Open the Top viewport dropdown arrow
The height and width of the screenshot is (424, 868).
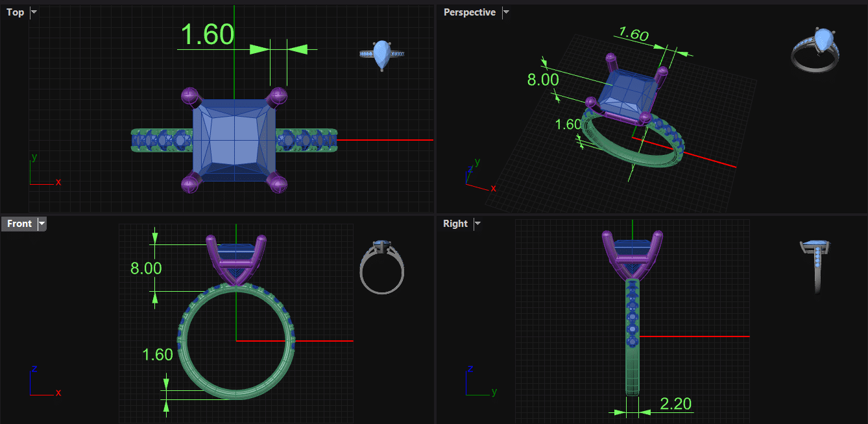click(x=34, y=12)
